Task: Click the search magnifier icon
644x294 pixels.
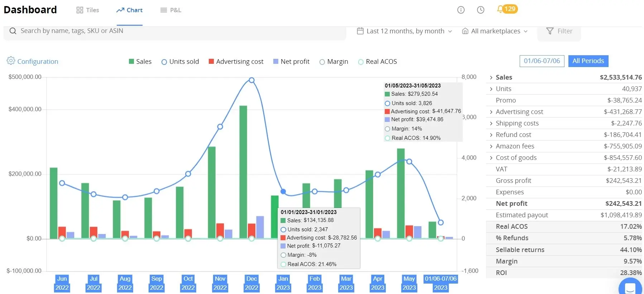Action: [x=13, y=31]
